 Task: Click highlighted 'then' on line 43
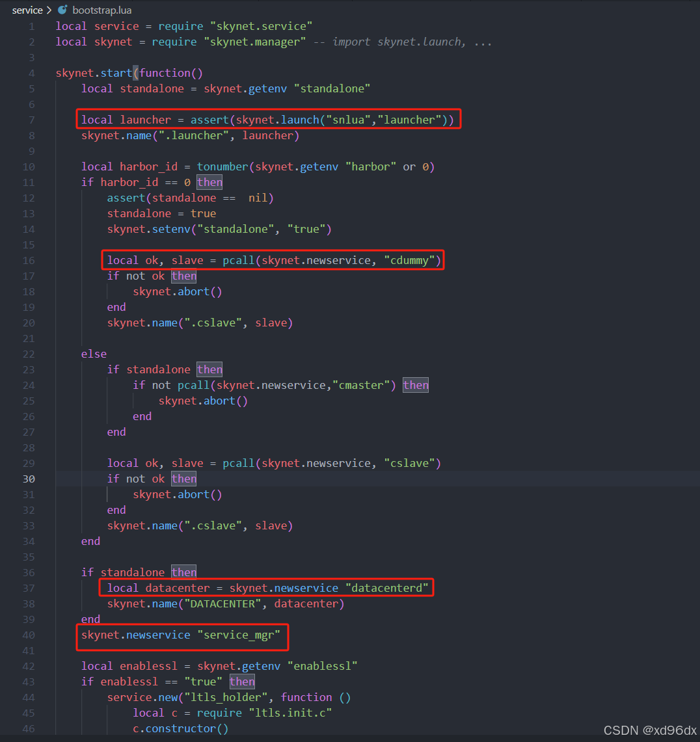coord(242,682)
